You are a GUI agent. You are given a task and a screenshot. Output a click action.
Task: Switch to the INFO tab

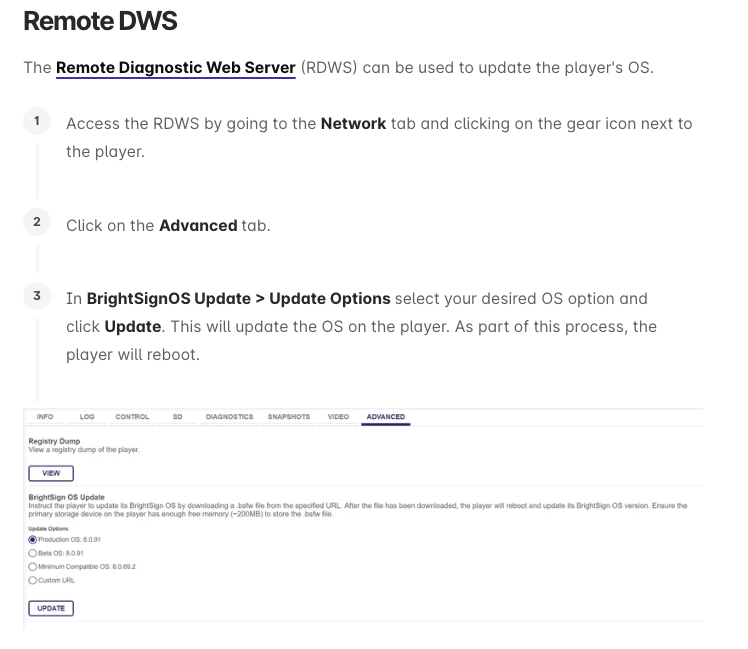45,417
